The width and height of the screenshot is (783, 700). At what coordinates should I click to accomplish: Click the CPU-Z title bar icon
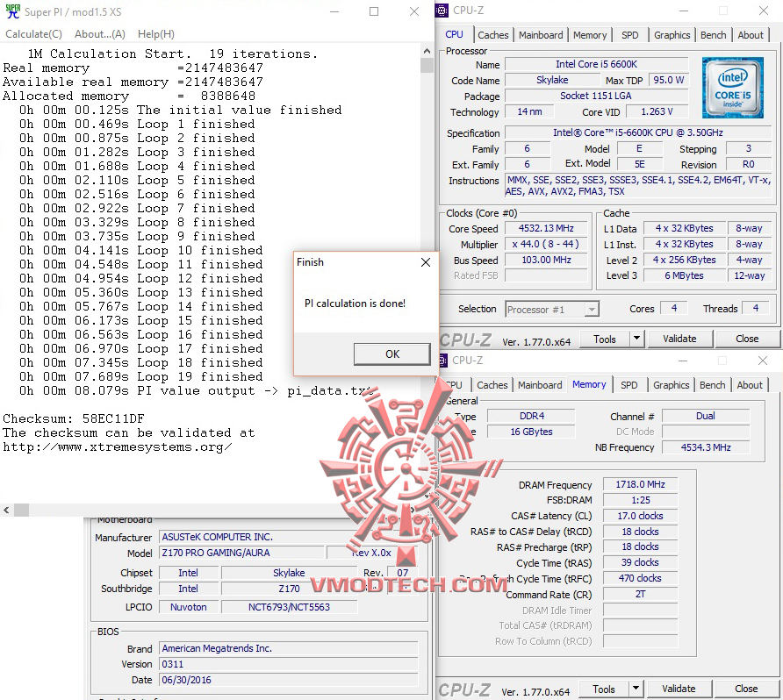441,10
